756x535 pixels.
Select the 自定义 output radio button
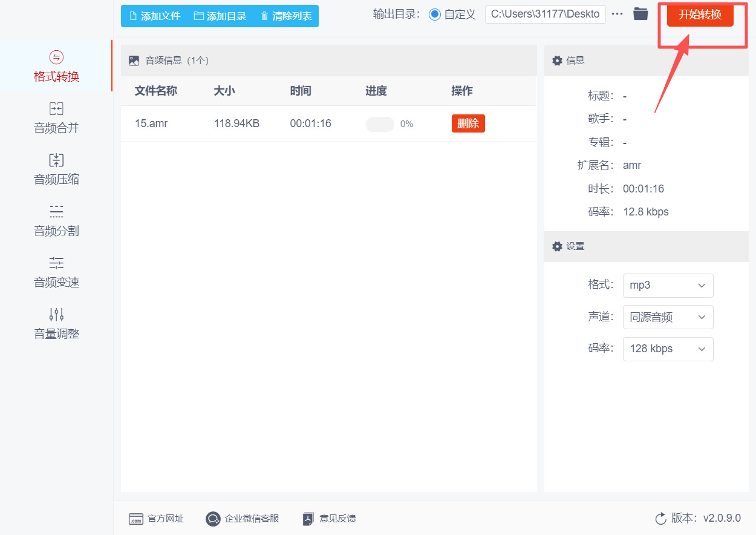click(x=435, y=15)
